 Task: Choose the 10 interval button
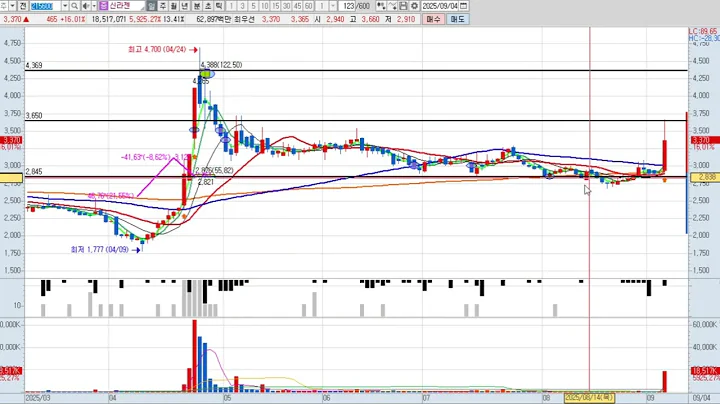(264, 6)
